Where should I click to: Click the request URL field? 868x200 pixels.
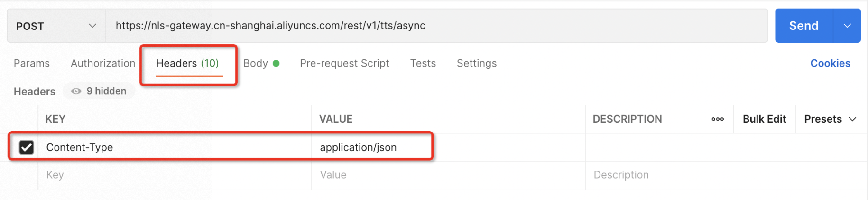[436, 26]
